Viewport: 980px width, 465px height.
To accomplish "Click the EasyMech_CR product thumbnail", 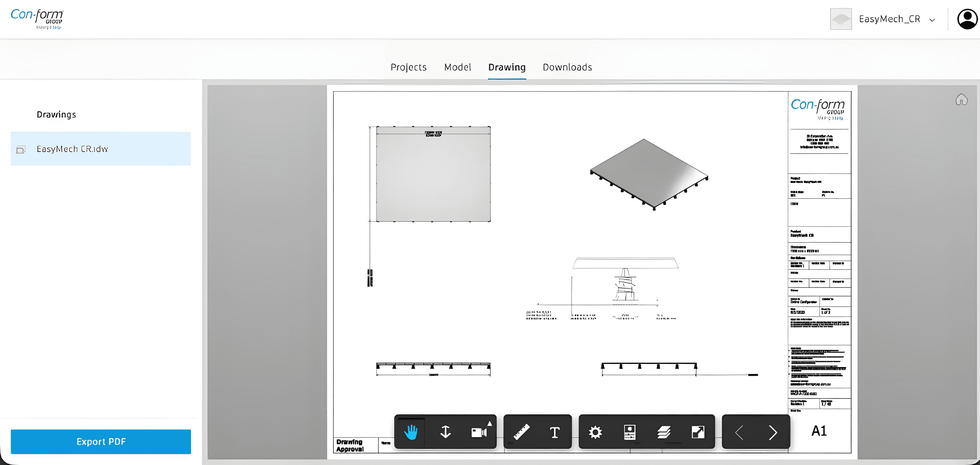I will coord(841,19).
